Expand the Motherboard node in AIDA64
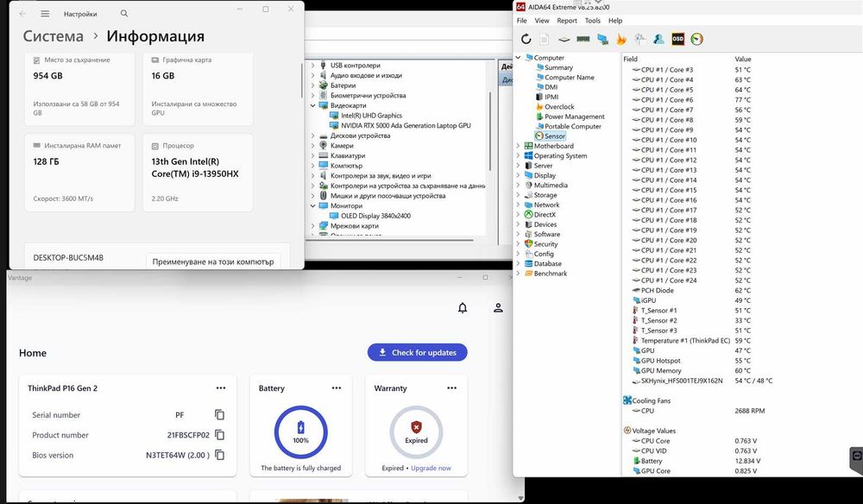This screenshot has width=863, height=504. point(518,146)
